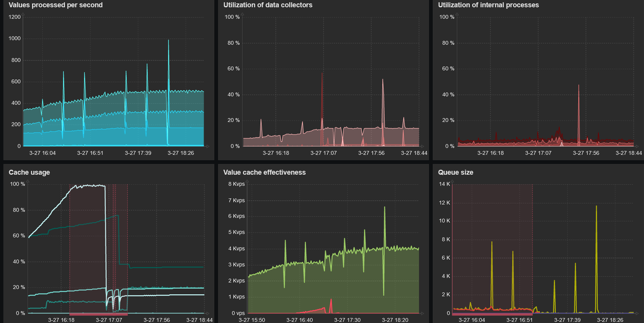
Task: Select the "5 Kvps" axis label
Action: (236, 232)
